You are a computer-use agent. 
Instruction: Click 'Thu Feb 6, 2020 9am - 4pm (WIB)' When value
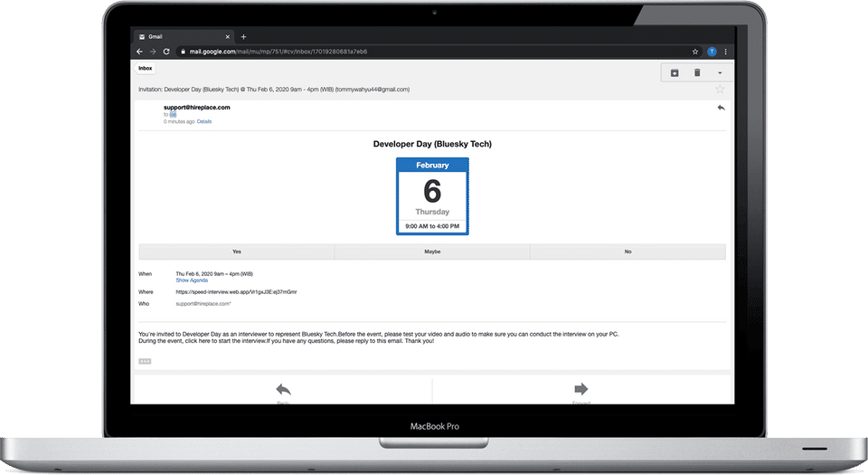pyautogui.click(x=214, y=273)
